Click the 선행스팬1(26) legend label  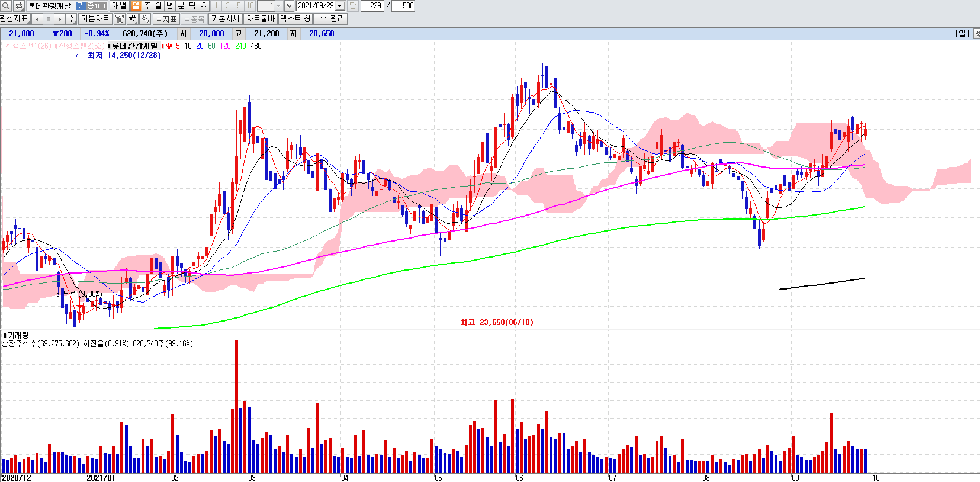[x=28, y=46]
